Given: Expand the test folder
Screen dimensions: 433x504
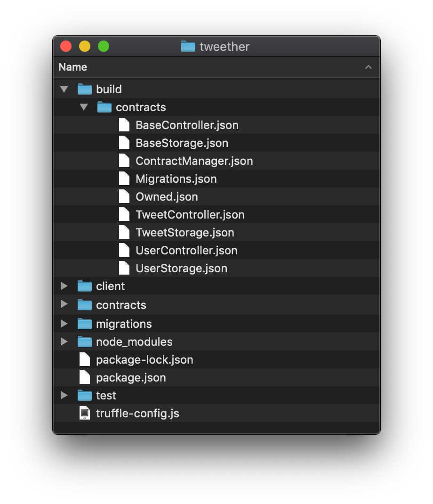Looking at the screenshot, I should [x=64, y=395].
